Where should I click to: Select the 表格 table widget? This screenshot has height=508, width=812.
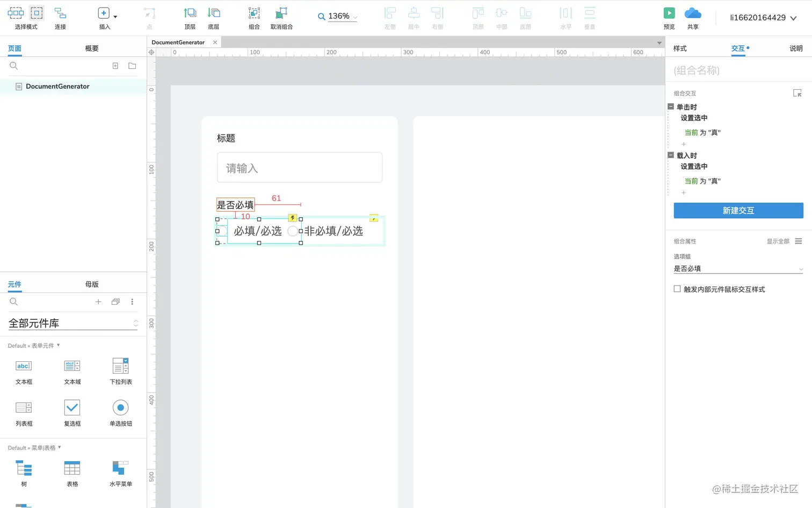coord(73,473)
